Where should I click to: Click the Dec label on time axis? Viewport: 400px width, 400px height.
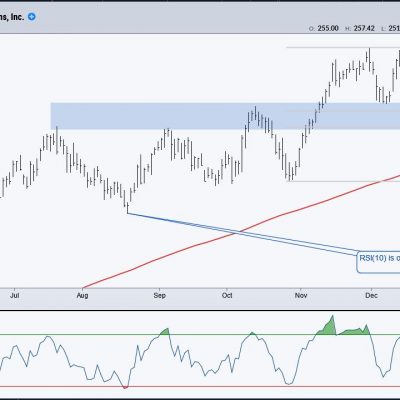click(x=371, y=295)
